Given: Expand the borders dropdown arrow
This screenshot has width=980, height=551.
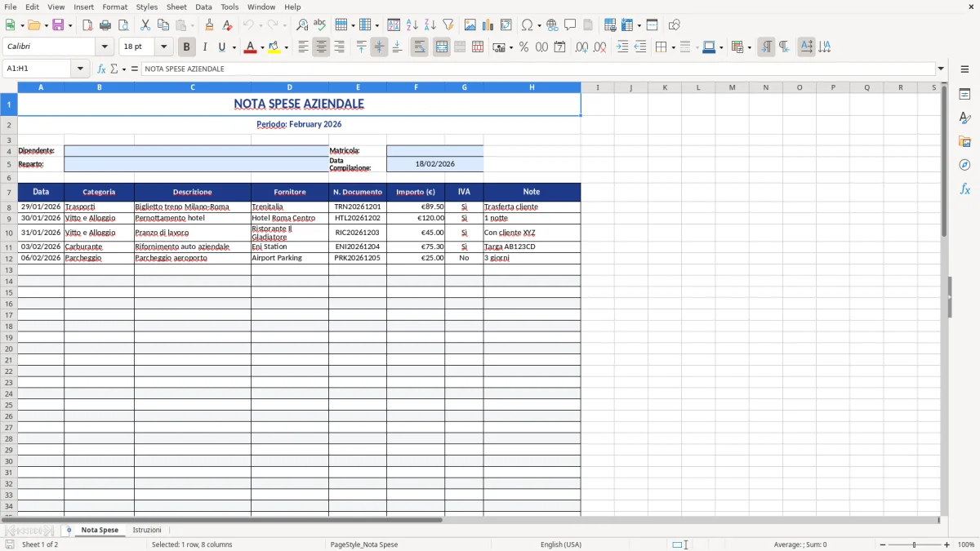Looking at the screenshot, I should tap(672, 47).
